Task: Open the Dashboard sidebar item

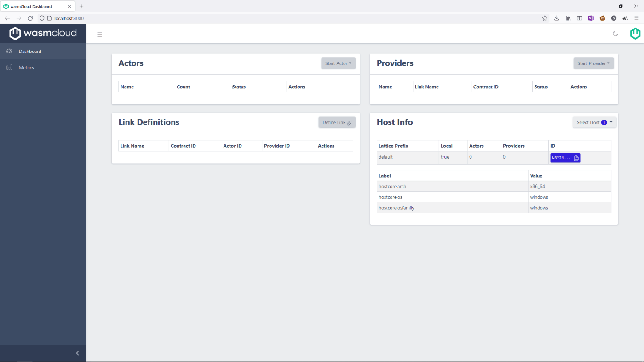Action: click(43, 51)
